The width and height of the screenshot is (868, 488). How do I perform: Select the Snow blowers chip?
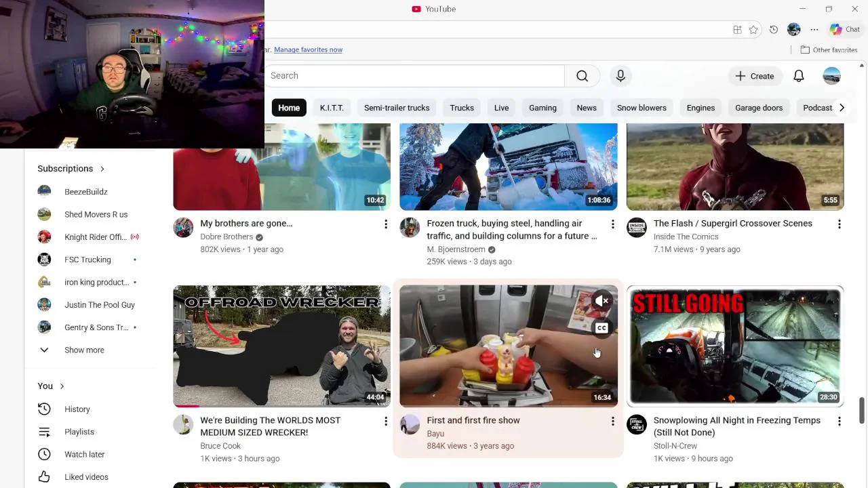642,108
